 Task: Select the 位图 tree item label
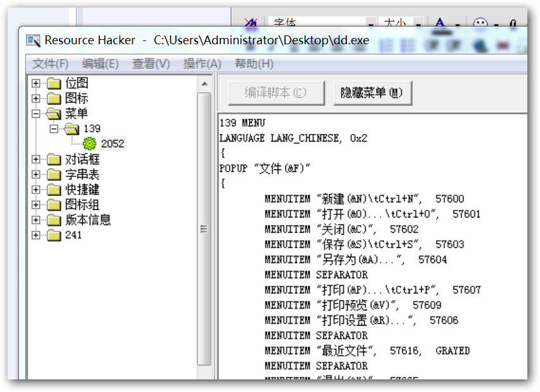point(77,83)
